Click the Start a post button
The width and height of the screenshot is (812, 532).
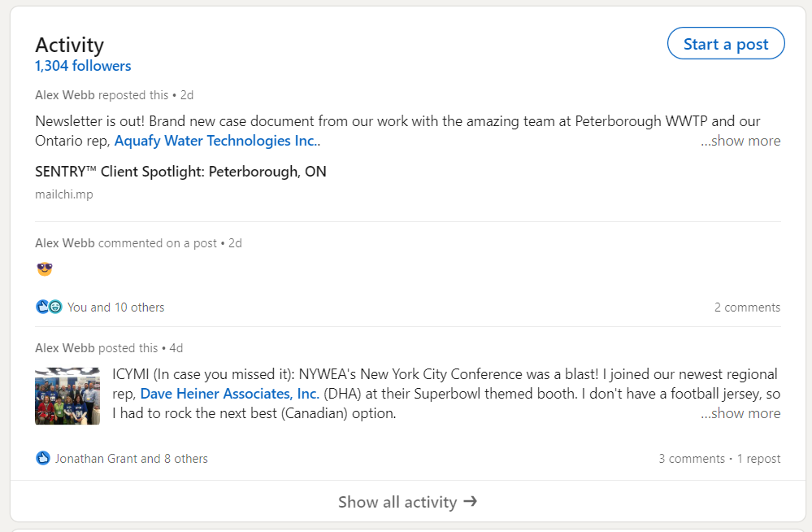click(725, 44)
